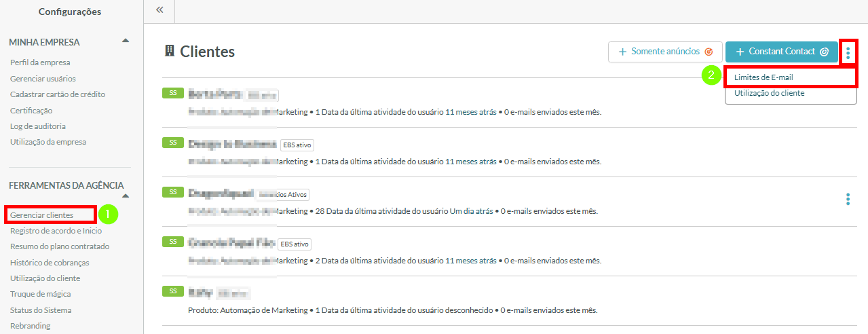This screenshot has width=868, height=334.
Task: Click the MINHA EMPRESA section title
Action: (44, 42)
